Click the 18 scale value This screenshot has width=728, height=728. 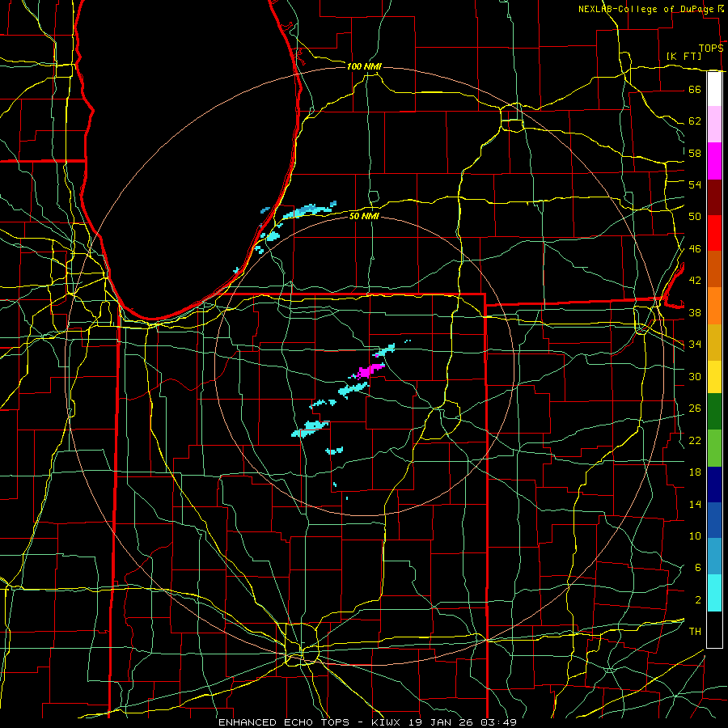point(695,472)
